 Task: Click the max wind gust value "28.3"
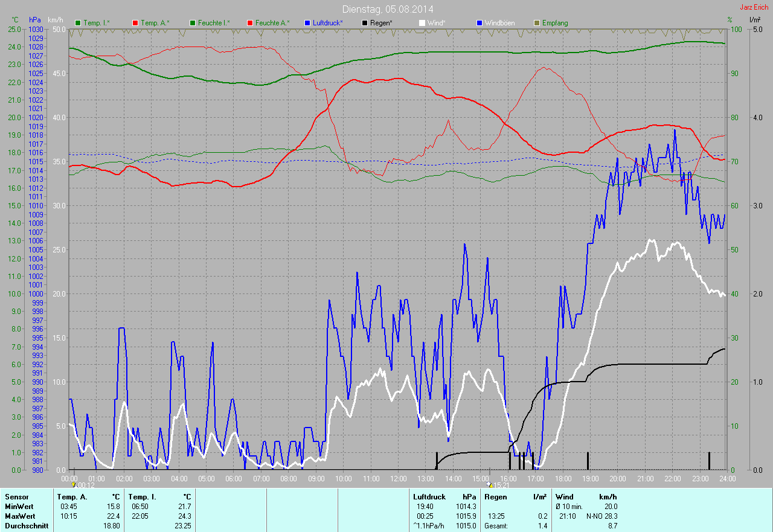pyautogui.click(x=611, y=516)
